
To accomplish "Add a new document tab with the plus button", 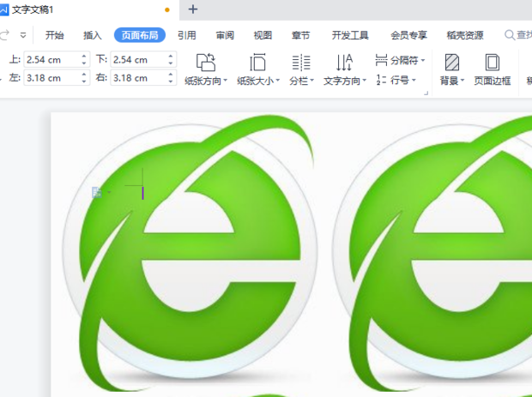I will point(193,9).
